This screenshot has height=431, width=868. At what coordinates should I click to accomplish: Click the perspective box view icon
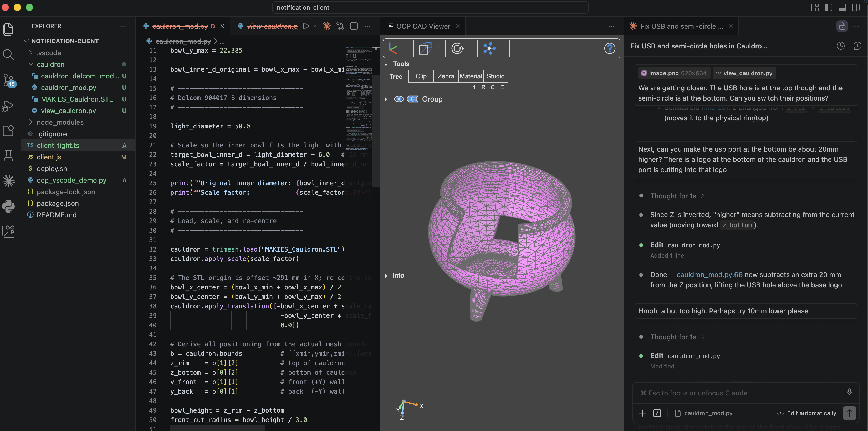point(425,48)
